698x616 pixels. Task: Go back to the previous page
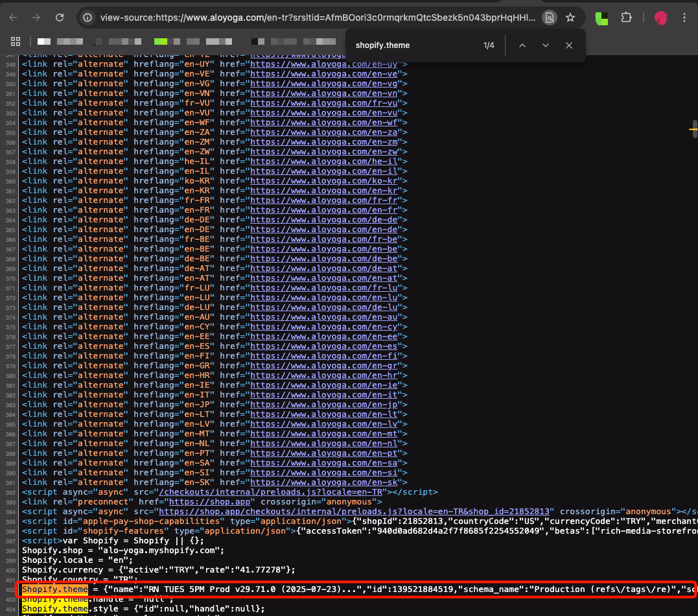(x=14, y=18)
